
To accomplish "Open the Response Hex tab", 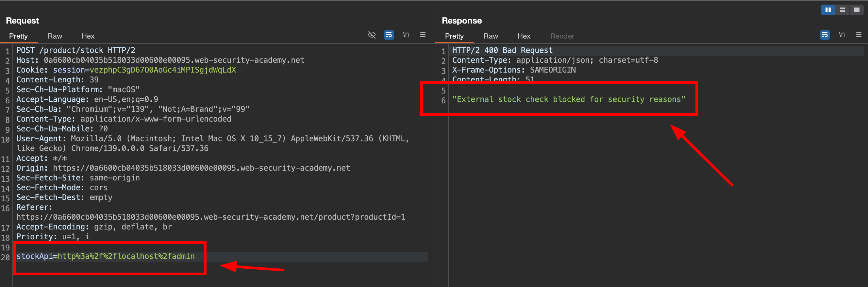I will point(523,36).
